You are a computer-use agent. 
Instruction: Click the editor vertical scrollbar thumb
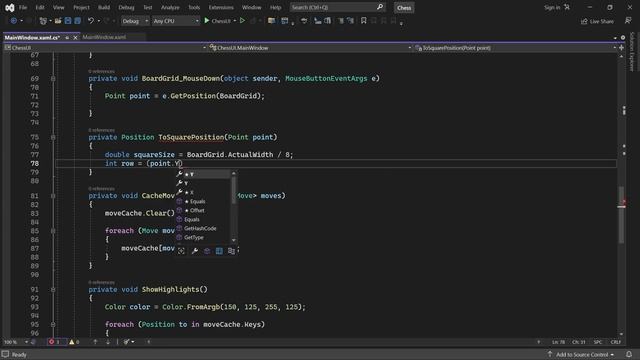click(621, 215)
